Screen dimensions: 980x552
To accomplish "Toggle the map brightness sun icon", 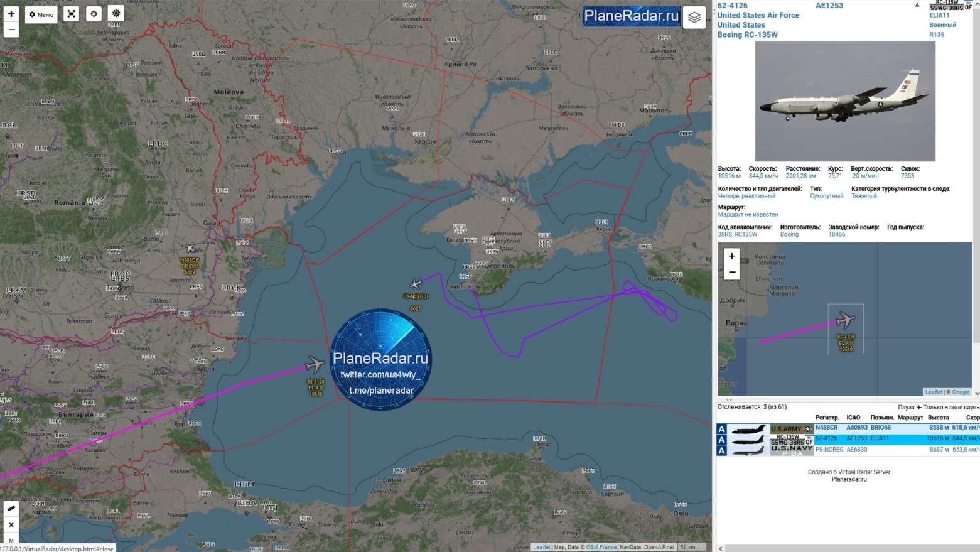I will [x=116, y=13].
